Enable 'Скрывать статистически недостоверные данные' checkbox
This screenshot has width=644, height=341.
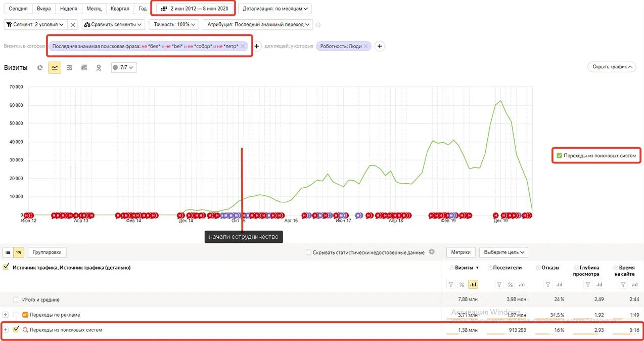point(308,252)
